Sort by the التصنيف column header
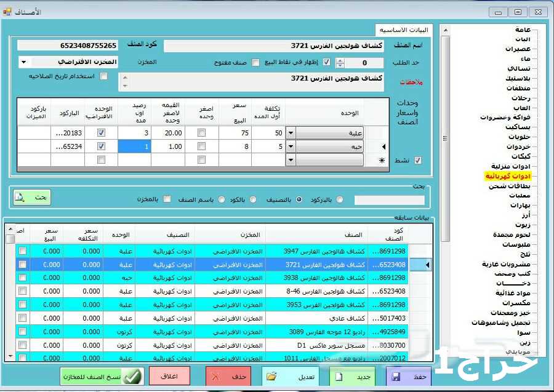This screenshot has width=554, height=392. click(166, 234)
